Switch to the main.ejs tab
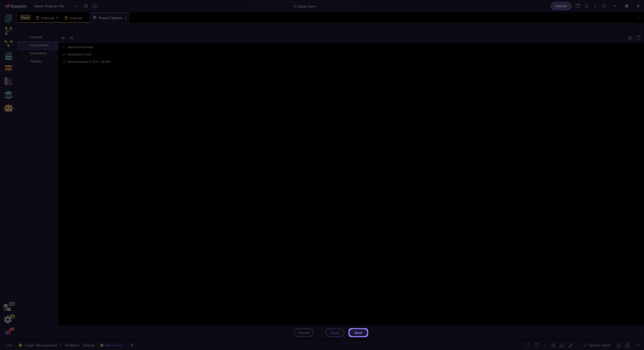This screenshot has height=350, width=644. pos(76,18)
